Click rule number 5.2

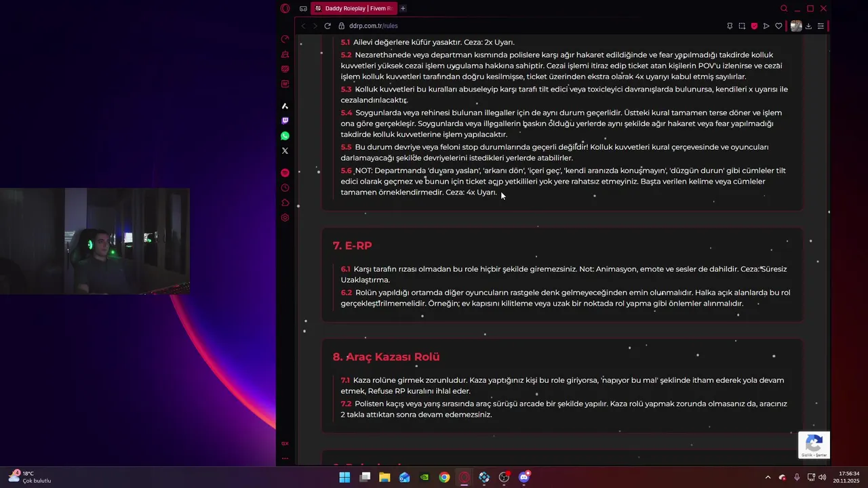click(346, 55)
